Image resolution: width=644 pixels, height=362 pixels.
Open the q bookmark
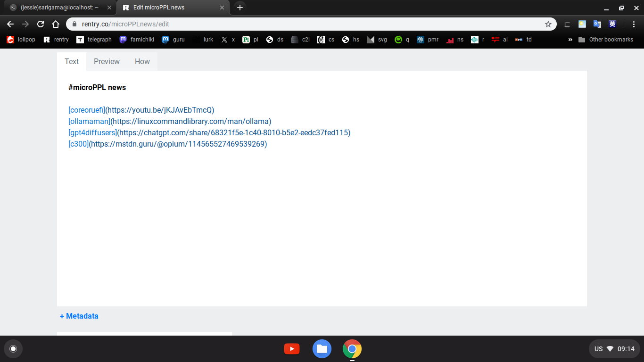tap(402, 40)
